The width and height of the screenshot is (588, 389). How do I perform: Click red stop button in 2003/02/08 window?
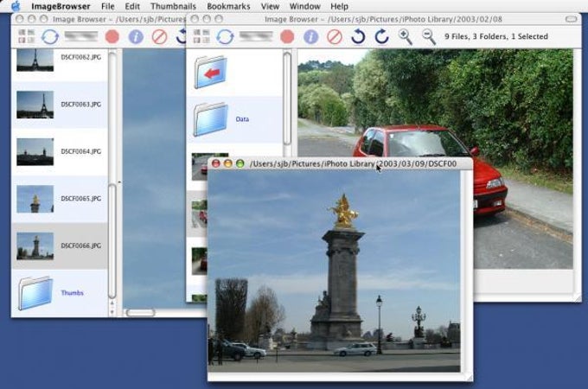pyautogui.click(x=287, y=36)
